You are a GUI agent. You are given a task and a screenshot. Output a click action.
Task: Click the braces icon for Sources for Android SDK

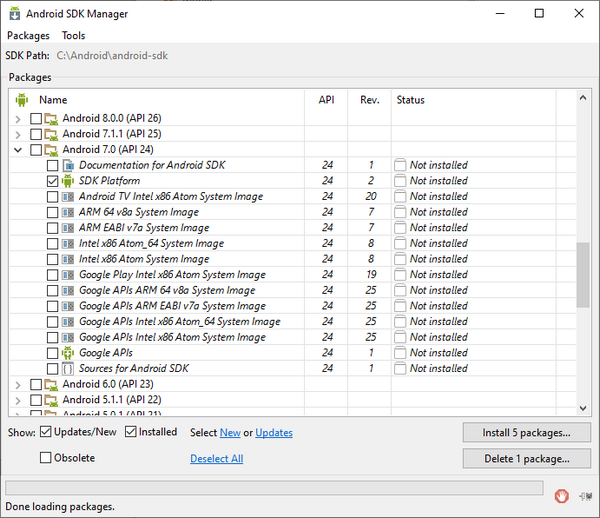(x=68, y=369)
